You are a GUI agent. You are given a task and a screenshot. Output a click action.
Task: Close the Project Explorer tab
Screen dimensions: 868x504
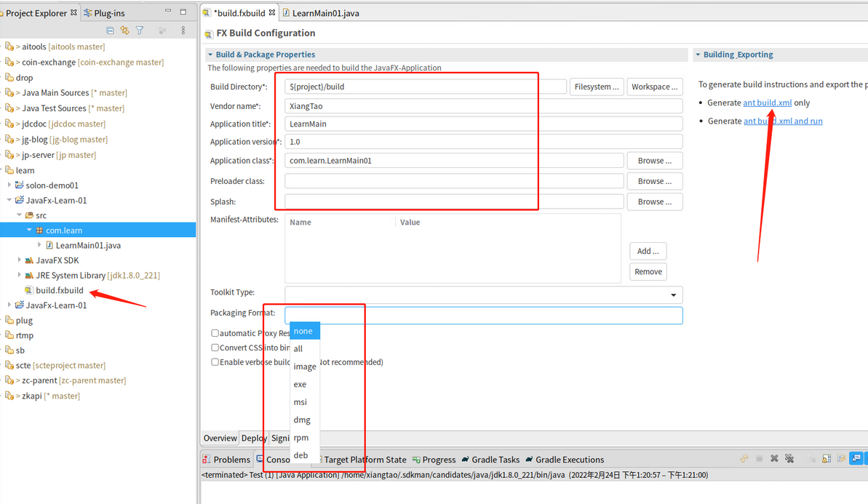(73, 12)
